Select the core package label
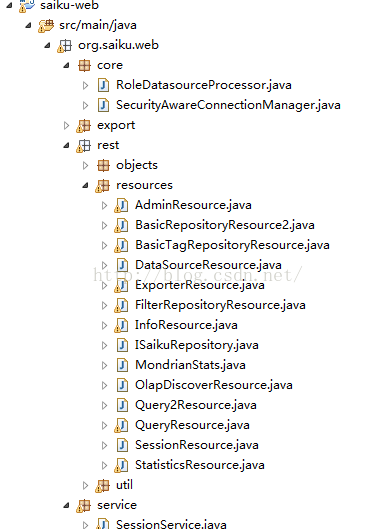This screenshot has height=529, width=376. tap(110, 65)
